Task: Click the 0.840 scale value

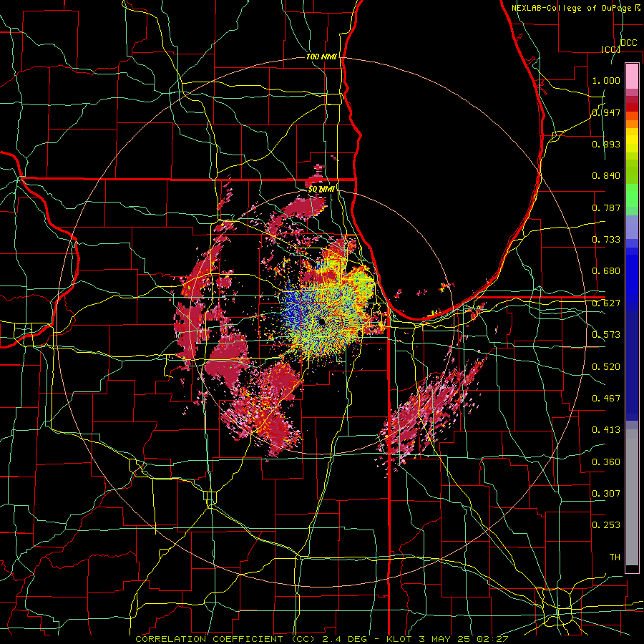Action: pos(606,176)
